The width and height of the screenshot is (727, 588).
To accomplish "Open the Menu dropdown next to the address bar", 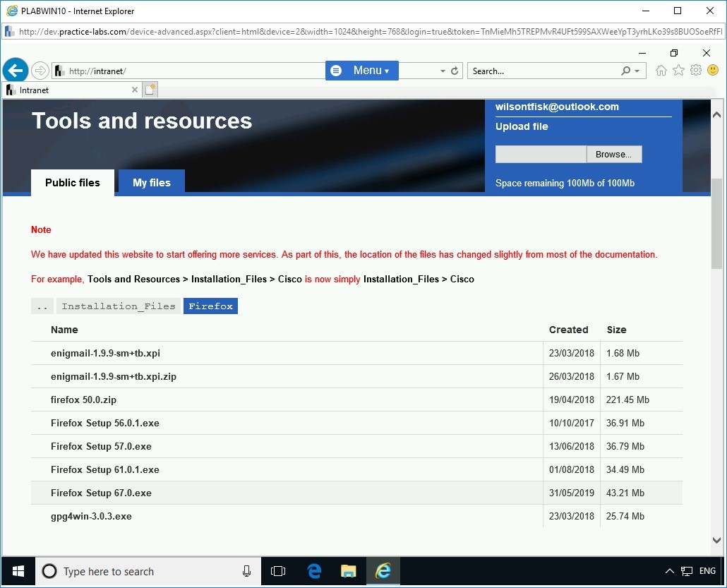I will click(361, 71).
